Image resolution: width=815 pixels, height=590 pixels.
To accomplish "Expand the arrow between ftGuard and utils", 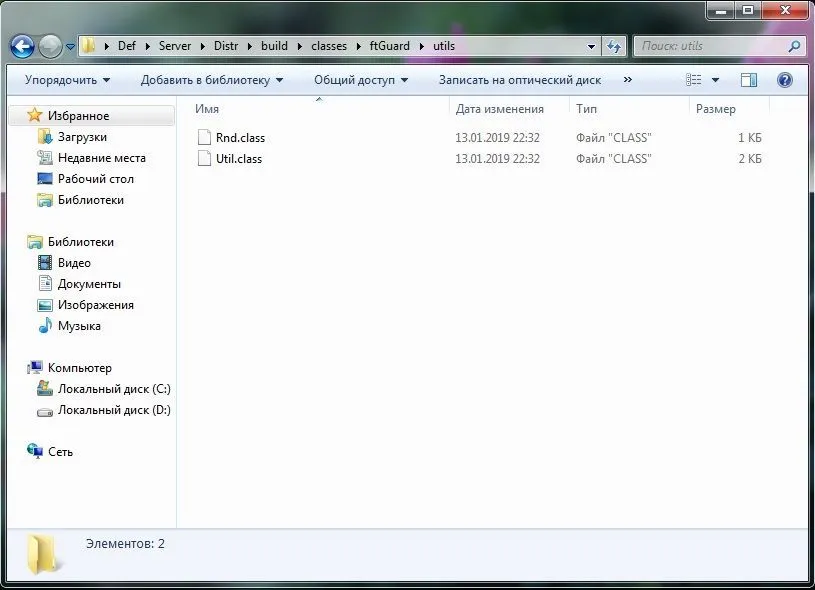I will pyautogui.click(x=422, y=46).
